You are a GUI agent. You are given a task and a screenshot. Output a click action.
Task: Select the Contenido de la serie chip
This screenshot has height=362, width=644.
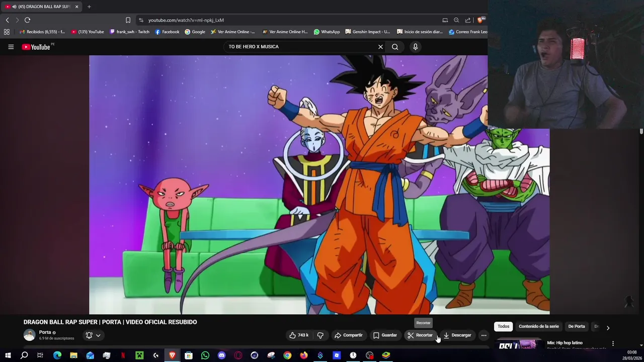pos(539,326)
